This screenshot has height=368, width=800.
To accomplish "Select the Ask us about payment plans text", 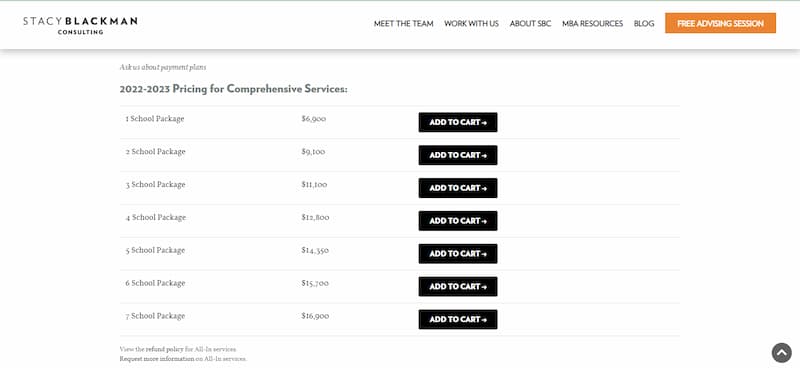I will coord(163,67).
